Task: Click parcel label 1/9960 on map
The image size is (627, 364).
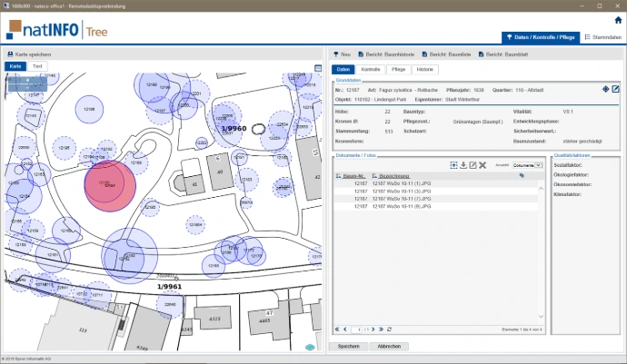Action: (x=234, y=128)
